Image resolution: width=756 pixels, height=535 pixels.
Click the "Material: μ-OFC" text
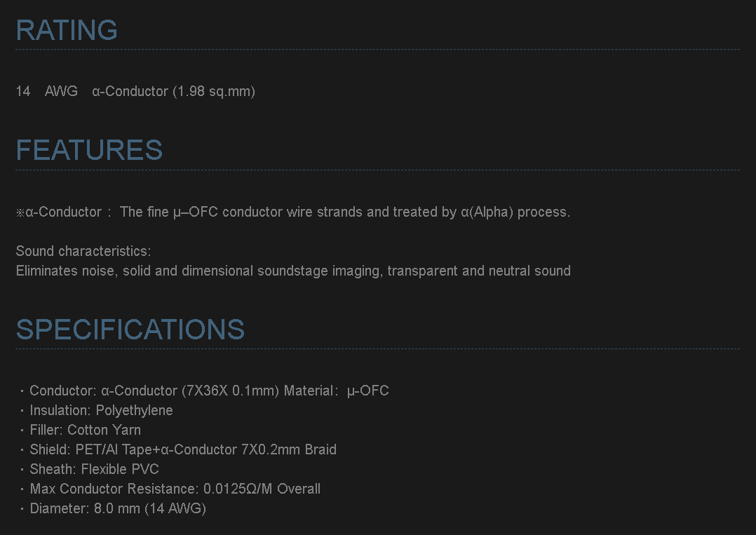(x=337, y=391)
